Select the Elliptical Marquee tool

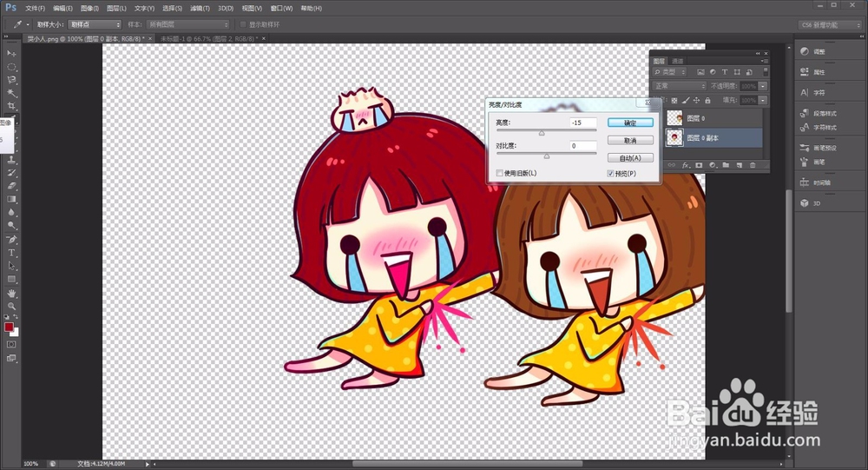(x=11, y=67)
